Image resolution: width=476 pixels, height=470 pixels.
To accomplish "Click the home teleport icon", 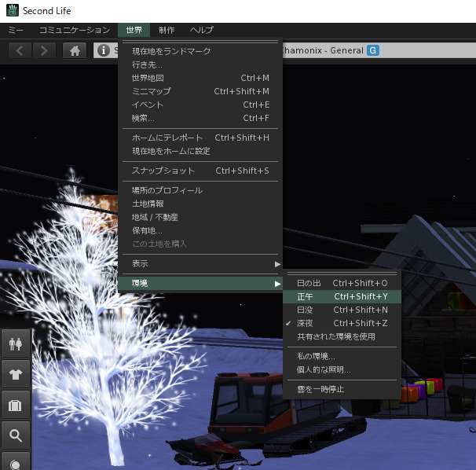I will 75,50.
